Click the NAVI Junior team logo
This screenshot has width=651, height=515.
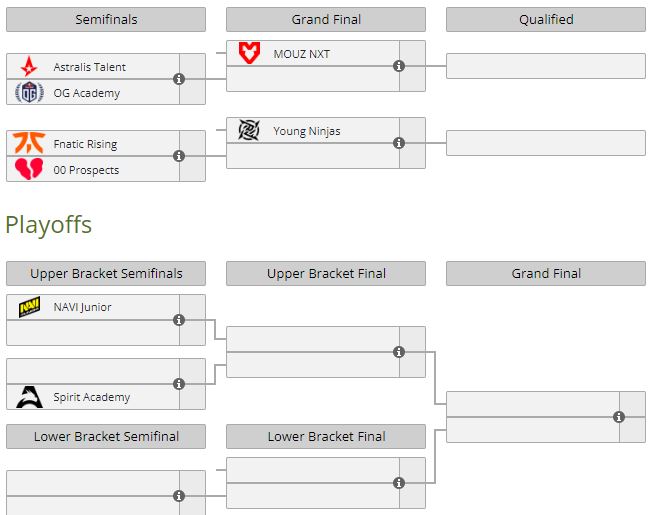[29, 307]
